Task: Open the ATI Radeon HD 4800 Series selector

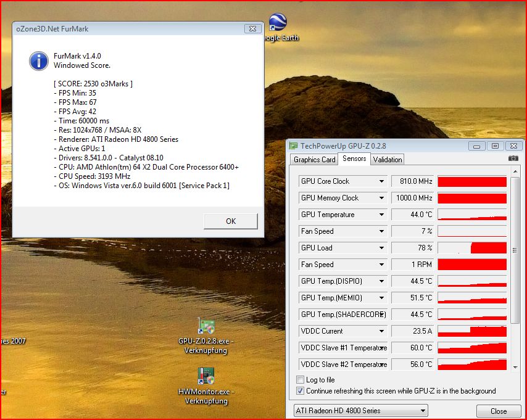Action: coord(360,410)
